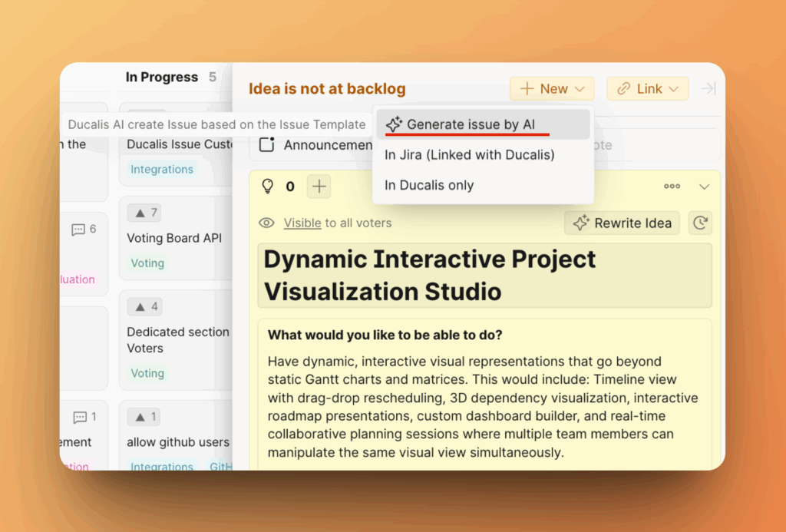This screenshot has width=786, height=532.
Task: Collapse the idea card with chevron arrow
Action: coord(705,186)
